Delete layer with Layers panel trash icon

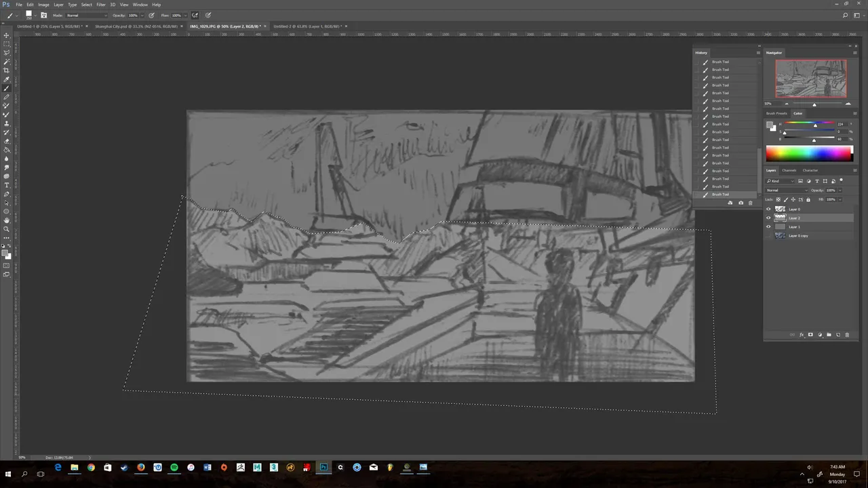[x=847, y=335]
